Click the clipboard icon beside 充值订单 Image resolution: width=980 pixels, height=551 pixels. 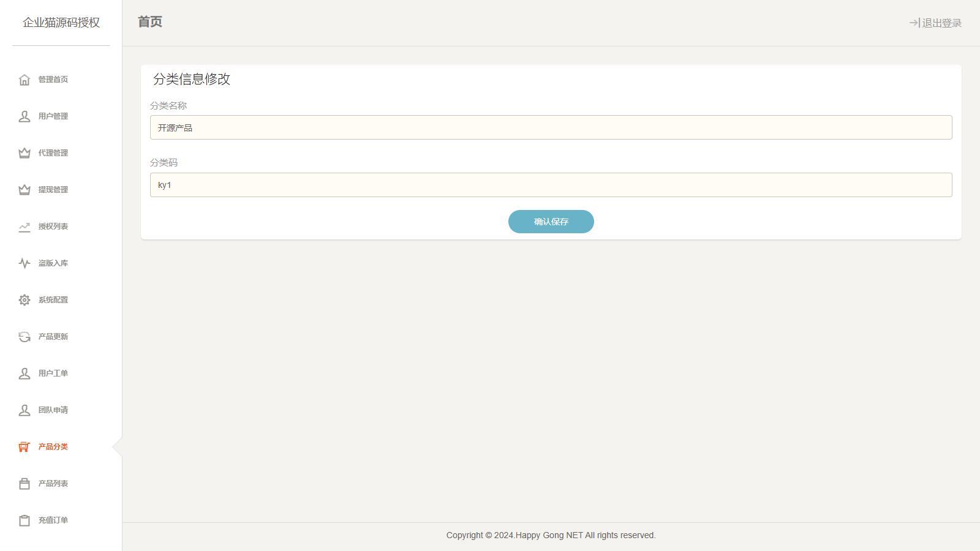click(24, 520)
